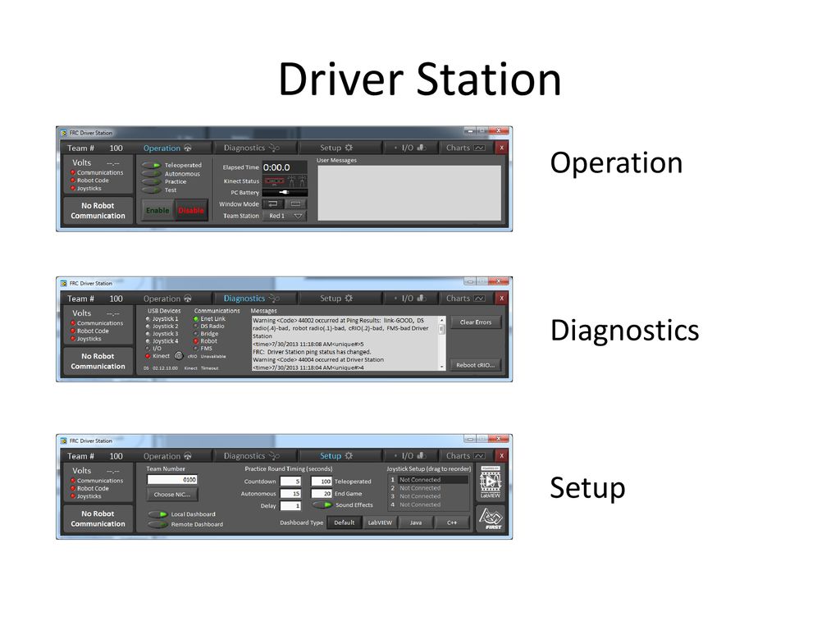Click red Communications status light in Operation window
Screen dimensions: 840x630
click(73, 172)
